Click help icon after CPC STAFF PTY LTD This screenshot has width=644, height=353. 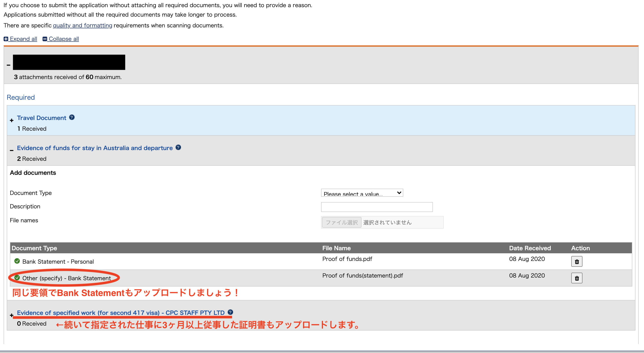pos(230,312)
